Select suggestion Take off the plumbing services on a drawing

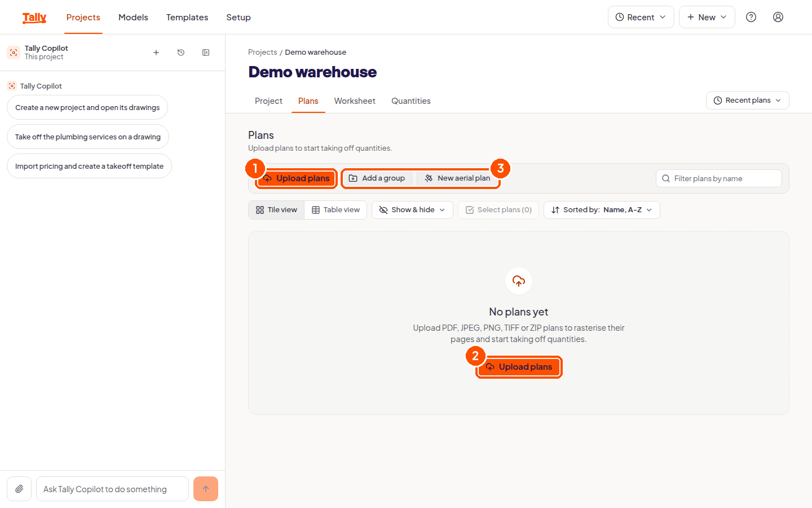click(x=88, y=137)
